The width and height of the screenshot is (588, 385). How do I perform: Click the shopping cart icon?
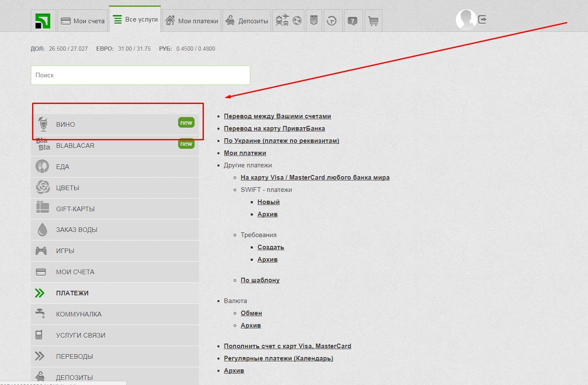[x=373, y=20]
